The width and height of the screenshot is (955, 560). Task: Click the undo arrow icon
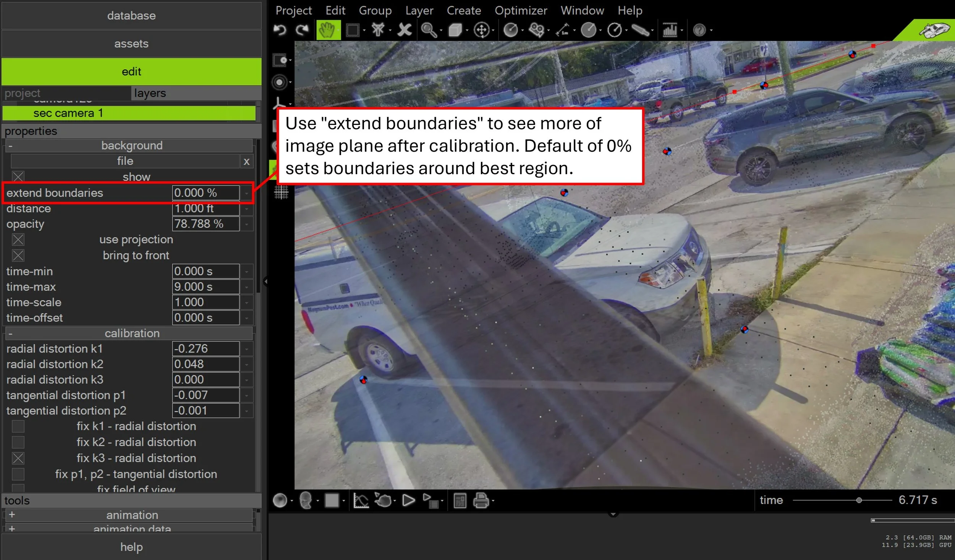coord(280,30)
